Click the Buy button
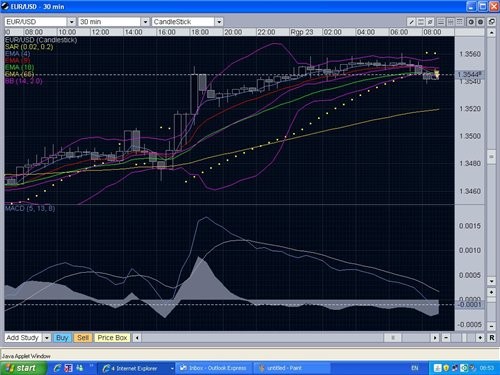Image resolution: width=500 pixels, height=375 pixels. (x=62, y=338)
